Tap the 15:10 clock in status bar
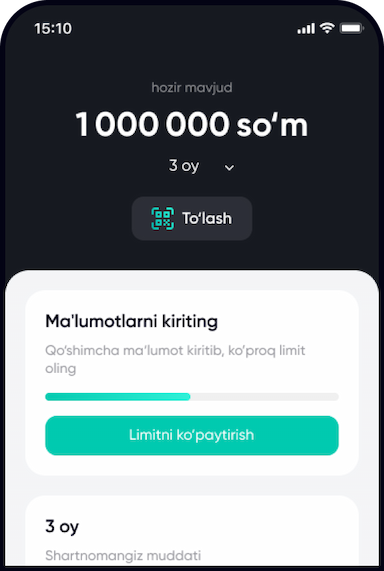The width and height of the screenshot is (384, 571). (x=53, y=28)
